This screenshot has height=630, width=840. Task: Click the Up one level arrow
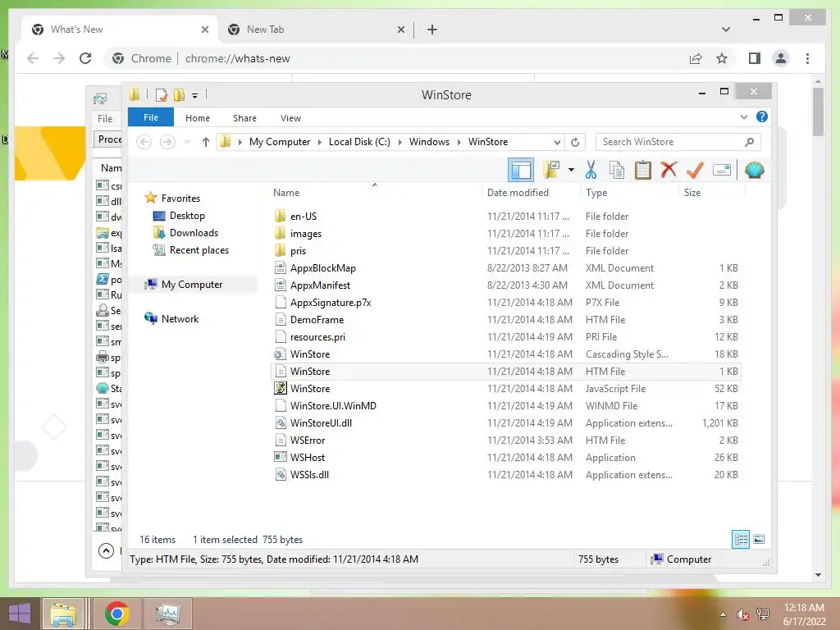point(206,142)
